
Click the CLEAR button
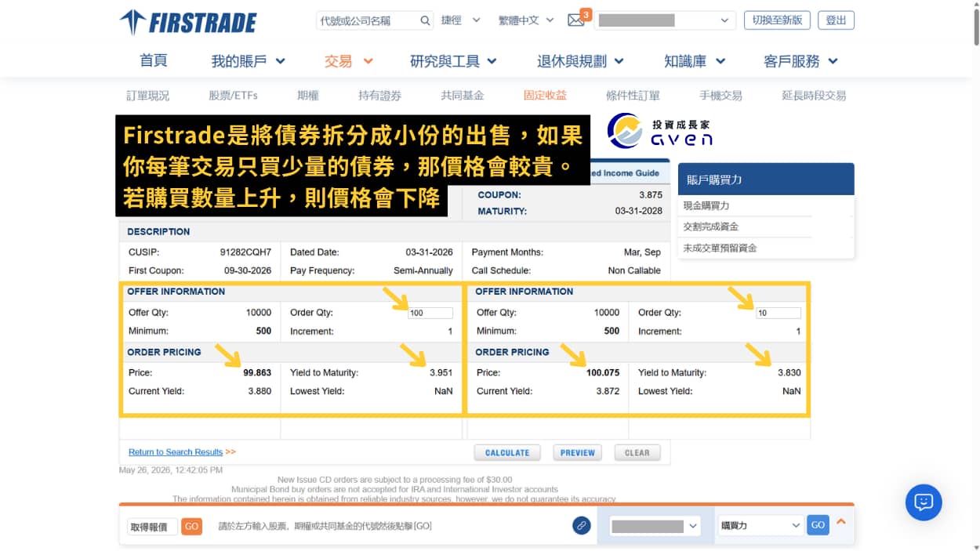coord(637,452)
